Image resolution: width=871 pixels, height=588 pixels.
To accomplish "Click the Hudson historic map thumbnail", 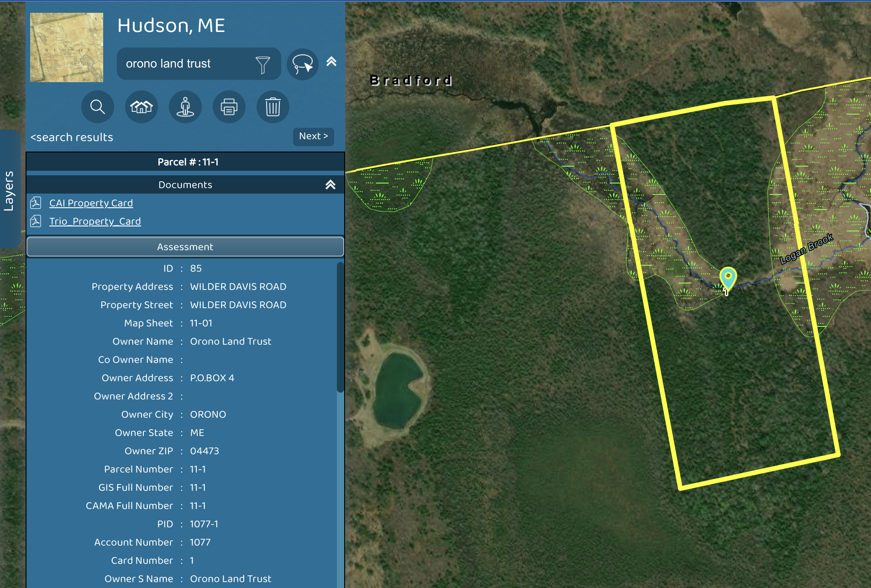I will (x=67, y=47).
